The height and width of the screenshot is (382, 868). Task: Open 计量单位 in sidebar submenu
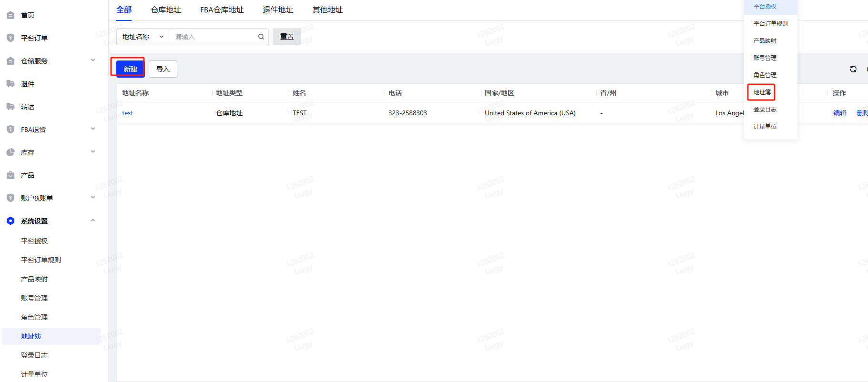(34, 374)
